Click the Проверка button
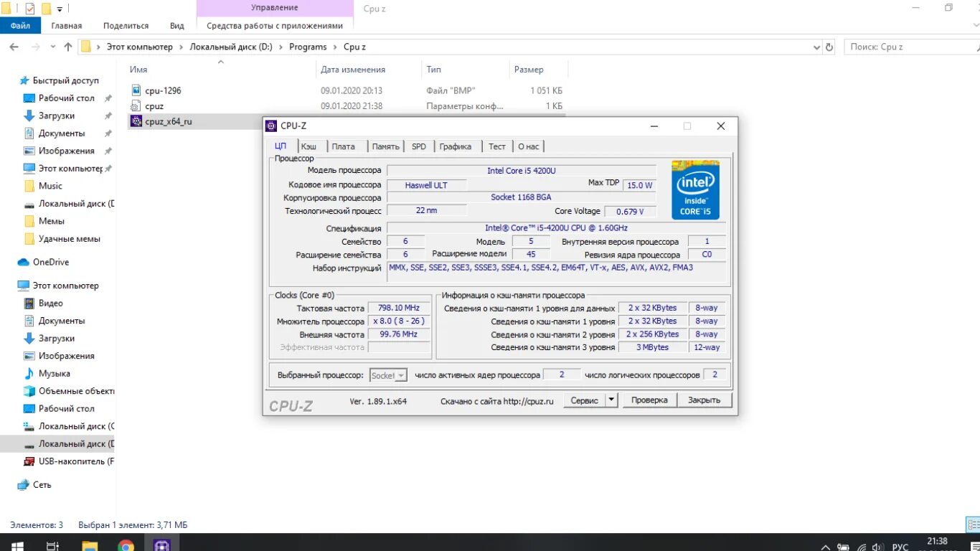This screenshot has height=551, width=980. coord(649,400)
